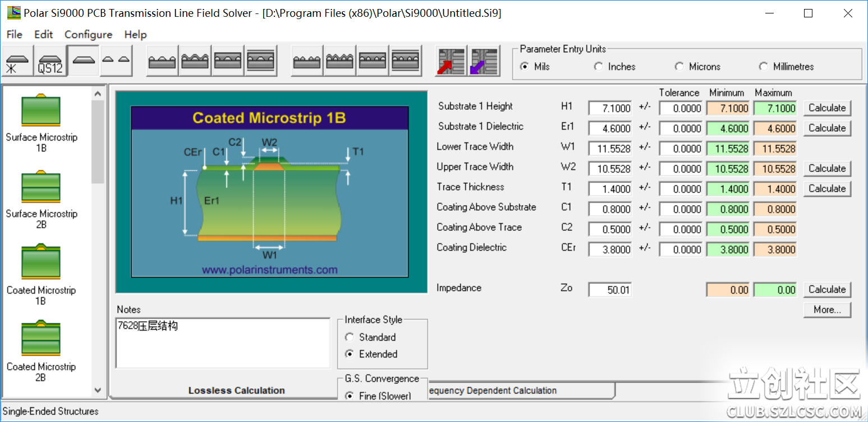Select Fine (Slower) convergence option
868x422 pixels.
point(378,396)
